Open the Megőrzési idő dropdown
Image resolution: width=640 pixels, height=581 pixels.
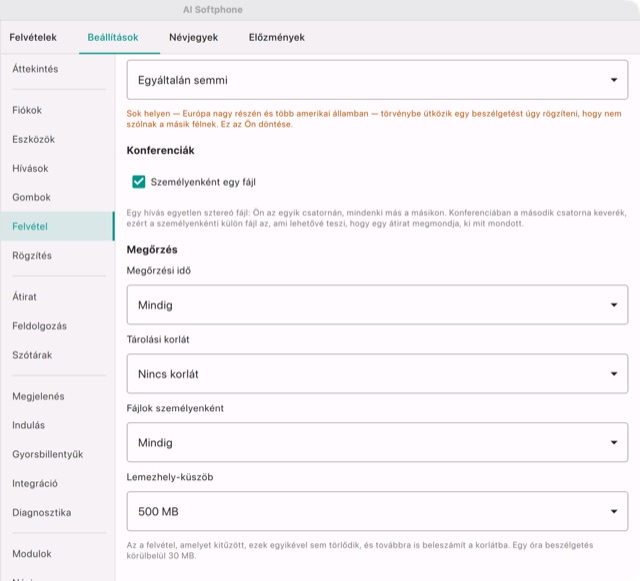[x=377, y=305]
